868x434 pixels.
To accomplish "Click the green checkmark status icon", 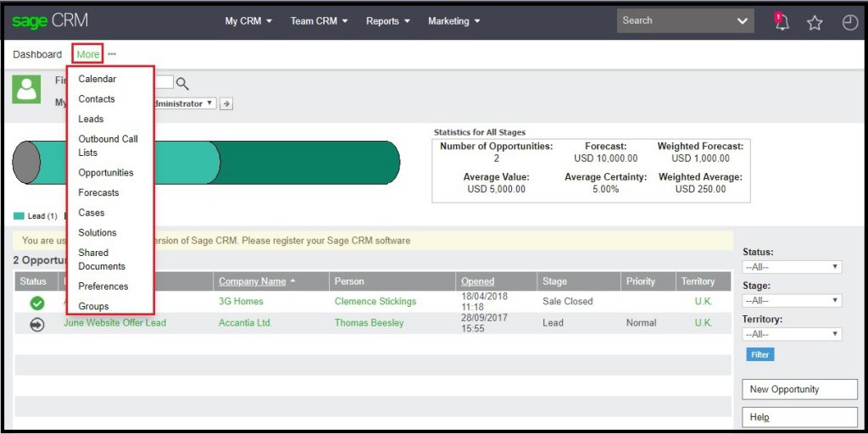I will (x=36, y=302).
